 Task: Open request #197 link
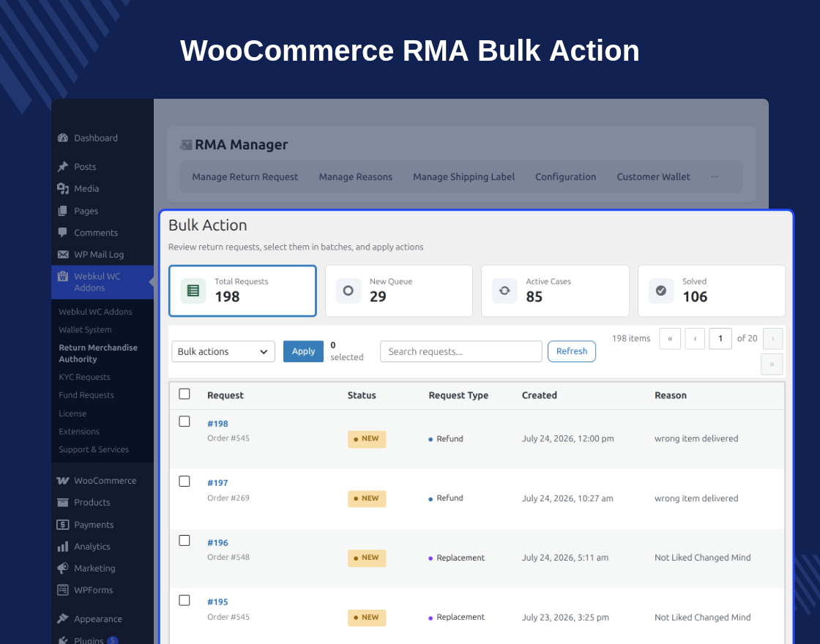tap(217, 483)
